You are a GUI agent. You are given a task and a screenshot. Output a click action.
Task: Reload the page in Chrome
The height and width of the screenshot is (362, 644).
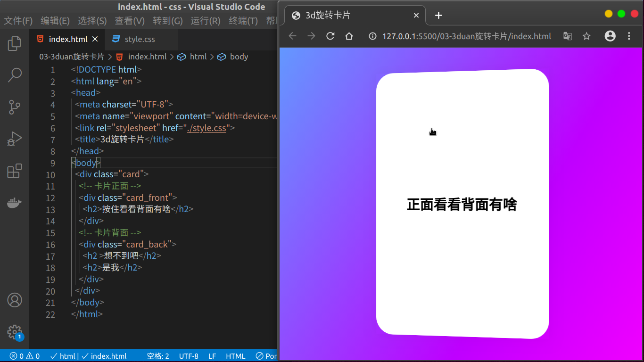[330, 36]
